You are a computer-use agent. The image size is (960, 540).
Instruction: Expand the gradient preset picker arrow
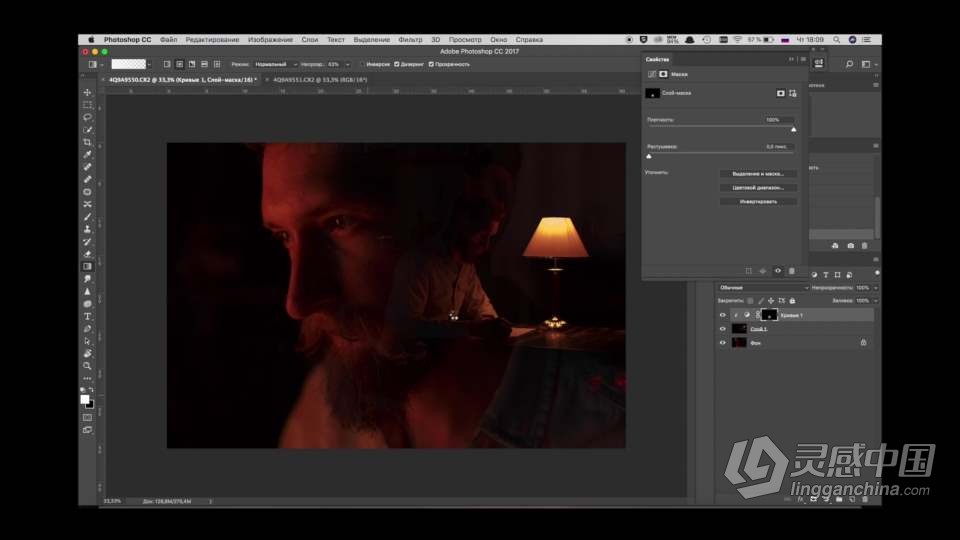[x=151, y=64]
